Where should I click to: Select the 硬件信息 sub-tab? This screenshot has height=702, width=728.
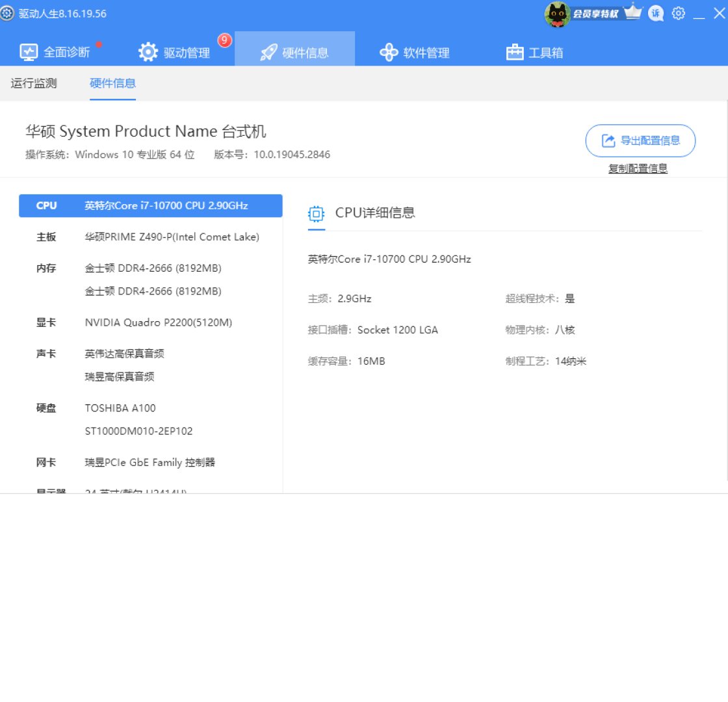pos(112,83)
